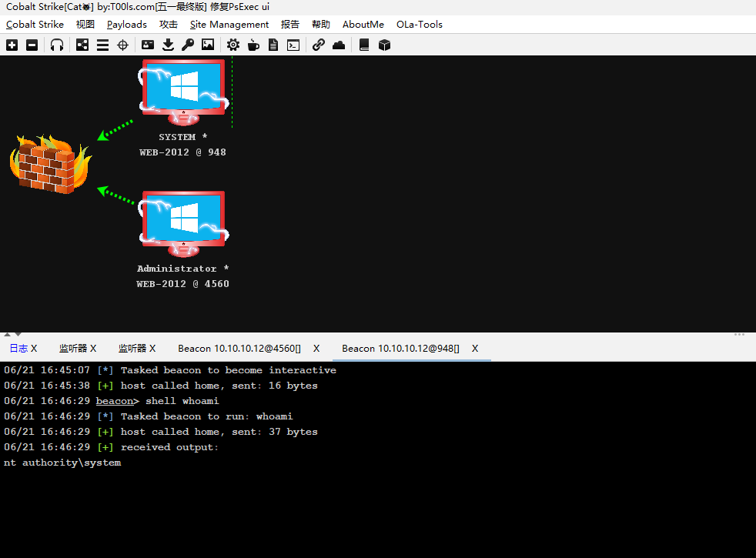Show targets view crosshair icon

pos(123,45)
